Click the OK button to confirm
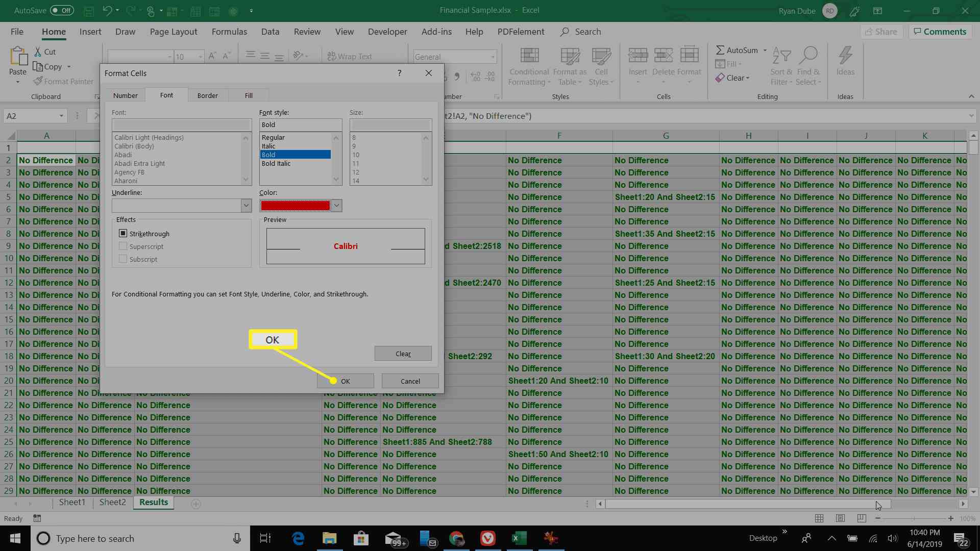Screen dimensions: 980x551 [x=345, y=381]
